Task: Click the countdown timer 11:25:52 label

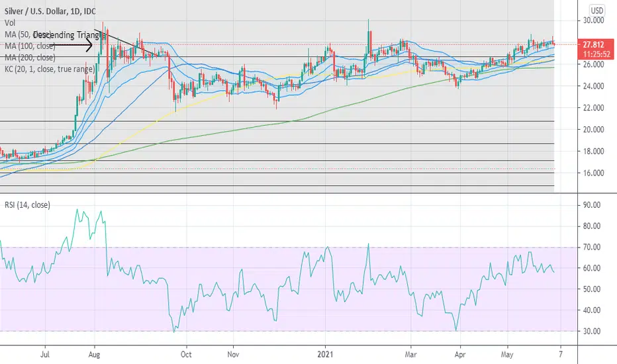Action: coord(596,54)
